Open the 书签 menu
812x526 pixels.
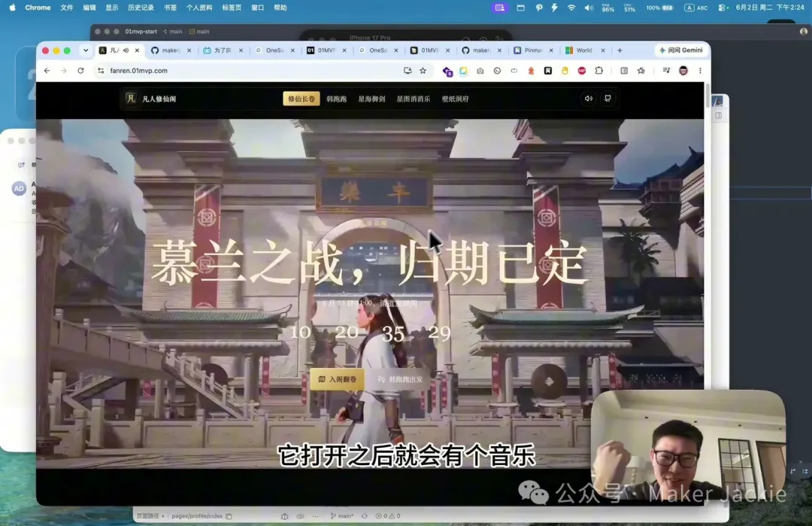coord(170,8)
